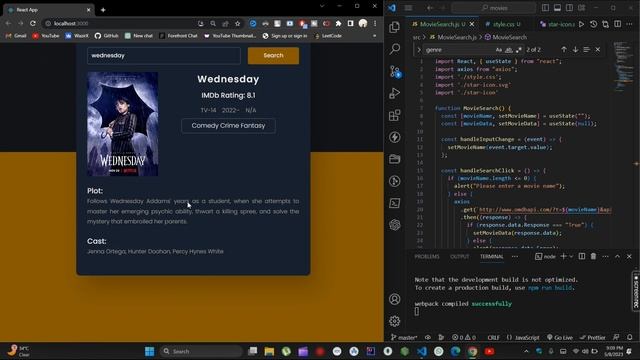Image resolution: width=640 pixels, height=360 pixels.
Task: Toggle the secondary side bar layout button
Action: point(569,8)
